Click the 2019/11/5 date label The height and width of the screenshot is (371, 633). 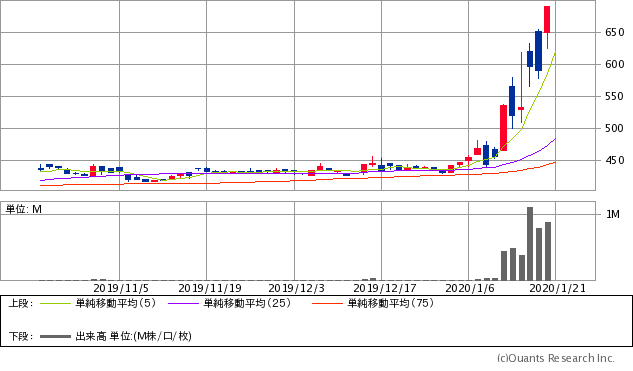pos(121,288)
